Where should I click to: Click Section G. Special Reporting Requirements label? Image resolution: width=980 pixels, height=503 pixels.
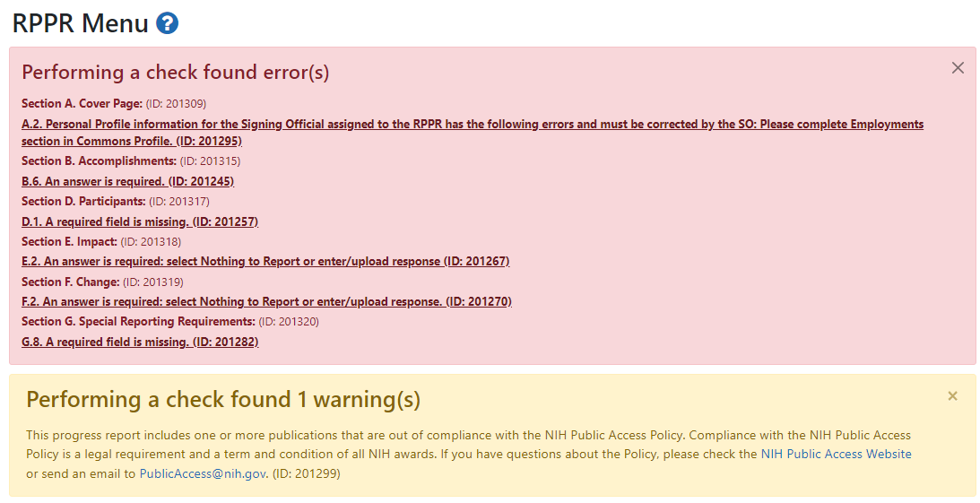[138, 322]
